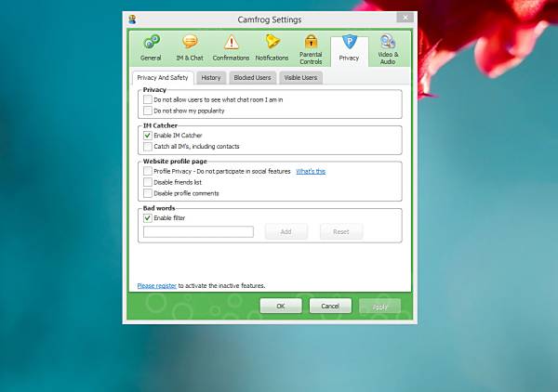Check Disable friends list
The width and height of the screenshot is (558, 392).
148,182
